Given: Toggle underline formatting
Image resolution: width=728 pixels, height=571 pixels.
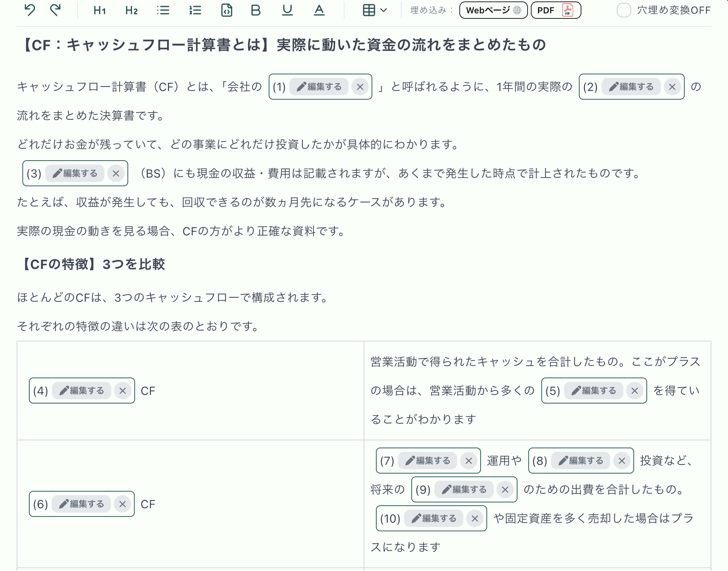Looking at the screenshot, I should 287,10.
